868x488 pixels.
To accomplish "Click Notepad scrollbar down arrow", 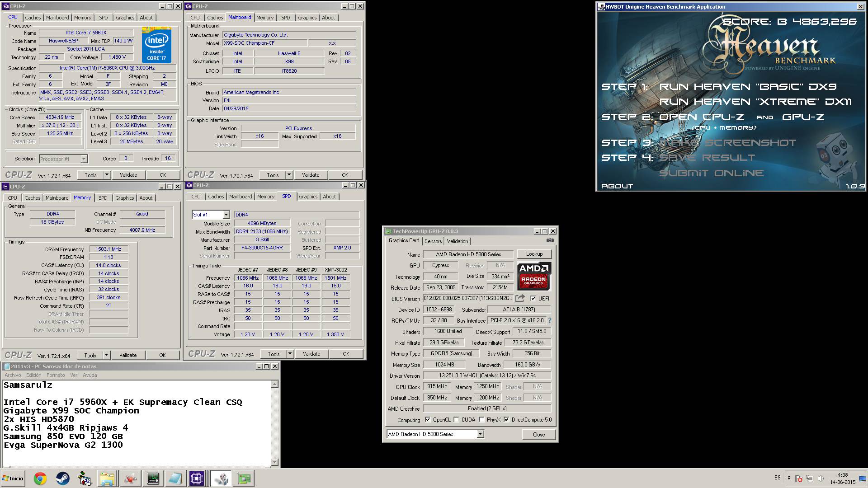I will click(x=274, y=462).
